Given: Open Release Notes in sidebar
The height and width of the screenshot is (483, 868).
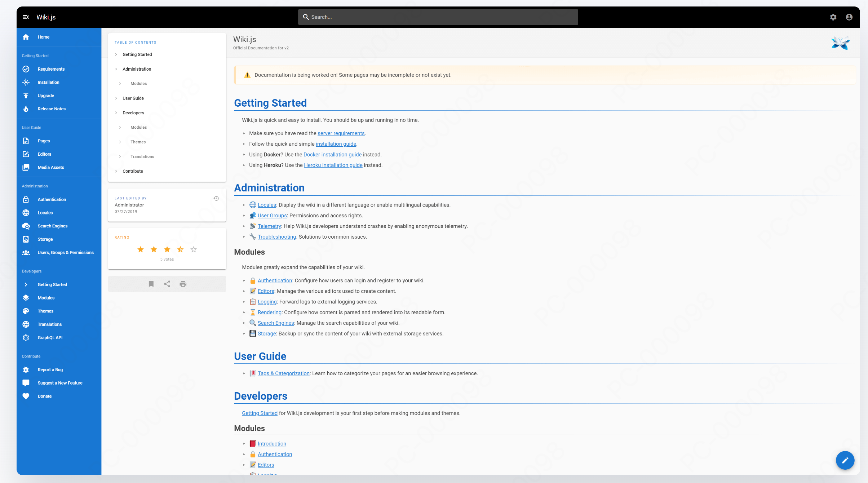Looking at the screenshot, I should [x=52, y=109].
